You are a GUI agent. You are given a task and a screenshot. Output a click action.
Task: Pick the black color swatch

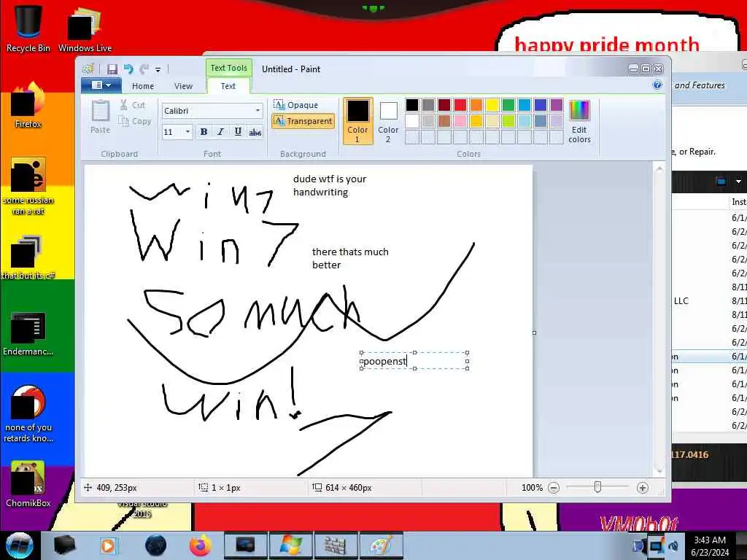[412, 105]
